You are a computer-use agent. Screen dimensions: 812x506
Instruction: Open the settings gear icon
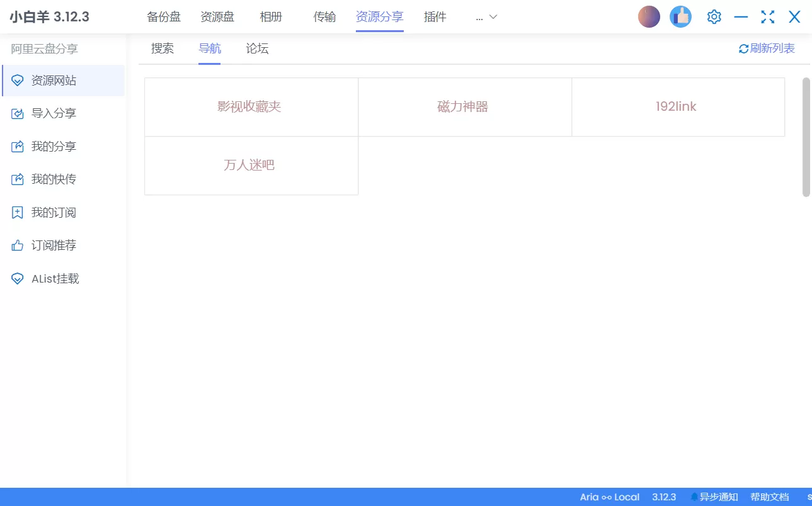pyautogui.click(x=714, y=16)
